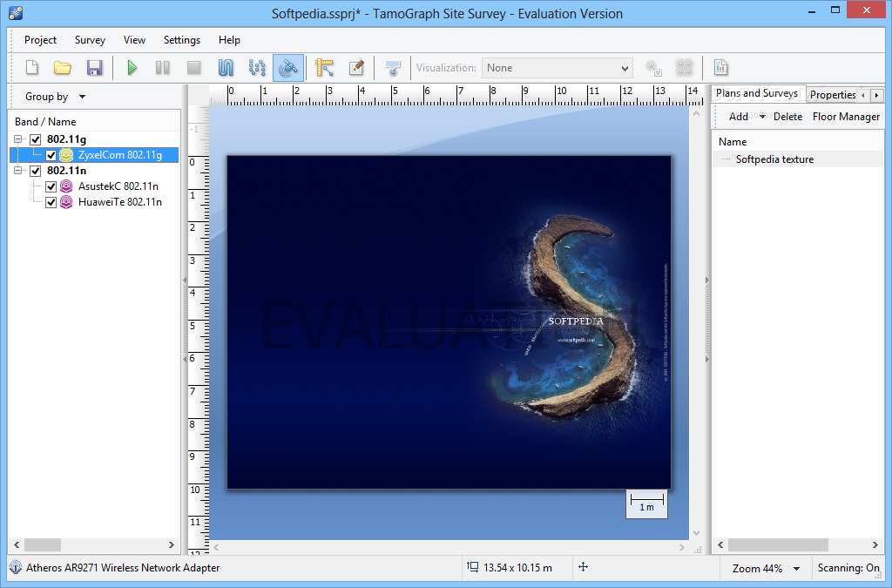Click the Add button in Plans panel
This screenshot has width=892, height=588.
(739, 117)
